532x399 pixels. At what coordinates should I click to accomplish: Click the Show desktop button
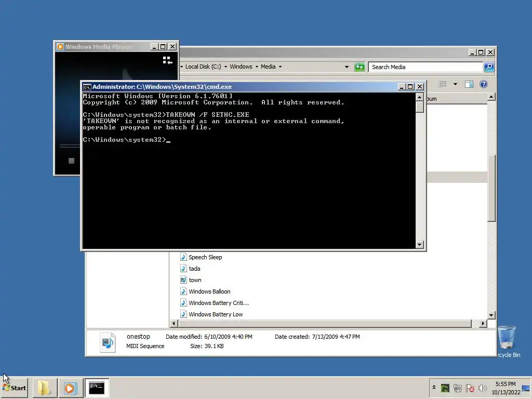[527, 388]
